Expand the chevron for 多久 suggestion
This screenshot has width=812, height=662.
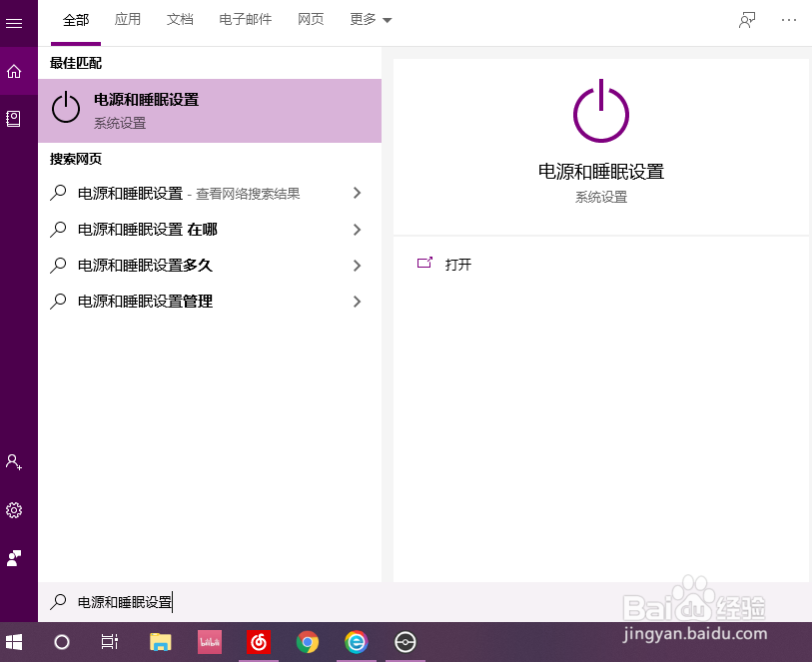pos(357,266)
